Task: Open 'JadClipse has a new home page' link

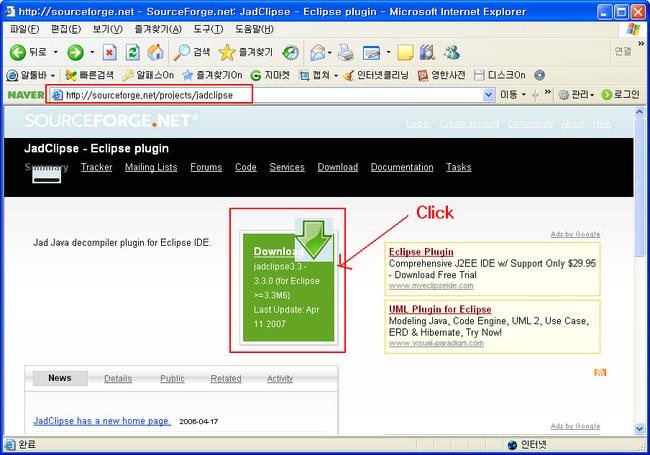Action: coord(102,421)
